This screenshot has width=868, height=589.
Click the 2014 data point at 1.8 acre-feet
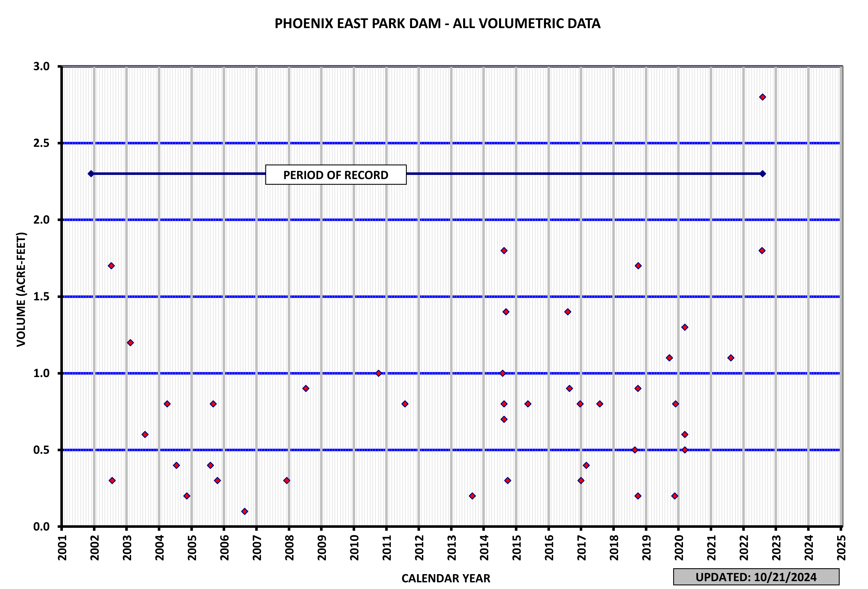[x=504, y=251]
